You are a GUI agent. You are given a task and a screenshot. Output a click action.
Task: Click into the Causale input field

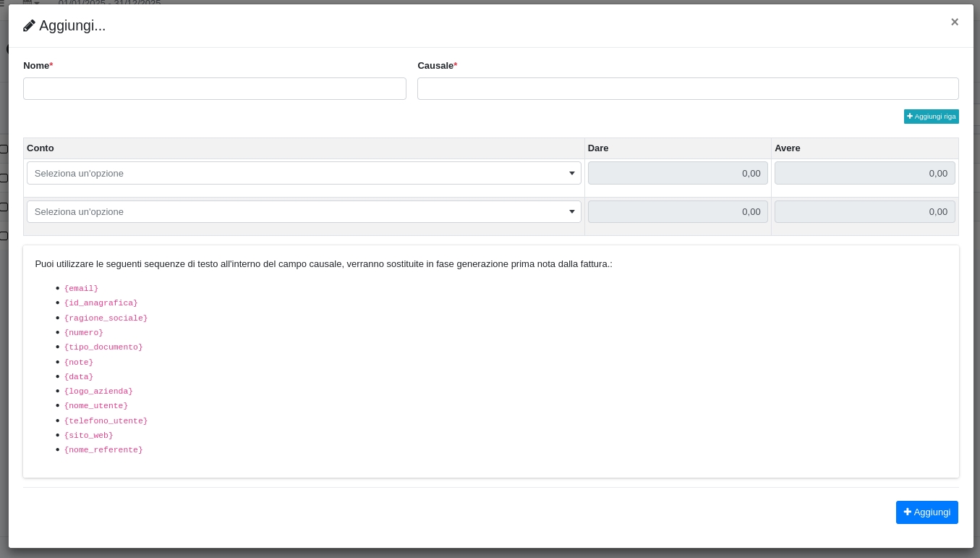pyautogui.click(x=687, y=89)
